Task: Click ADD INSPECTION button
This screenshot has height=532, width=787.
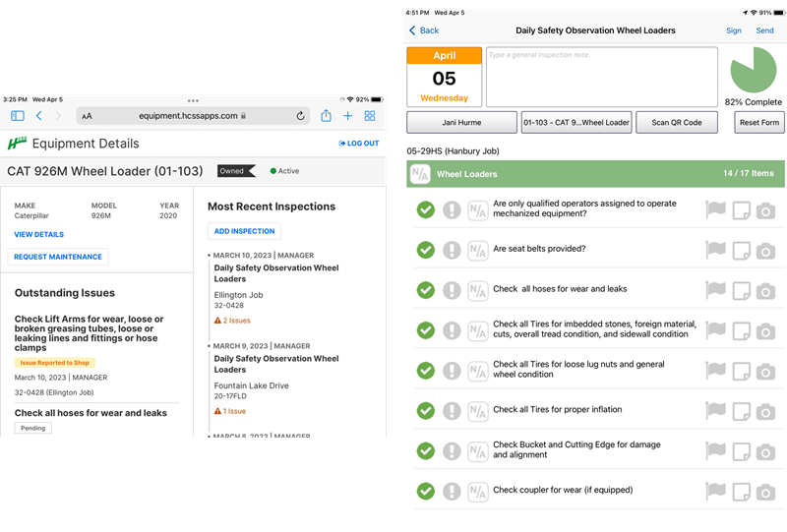Action: (x=244, y=231)
